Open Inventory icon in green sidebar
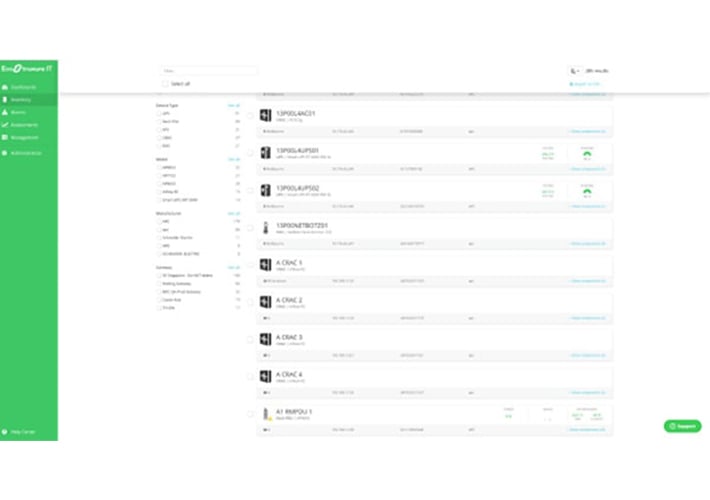This screenshot has width=710, height=500. point(5,100)
